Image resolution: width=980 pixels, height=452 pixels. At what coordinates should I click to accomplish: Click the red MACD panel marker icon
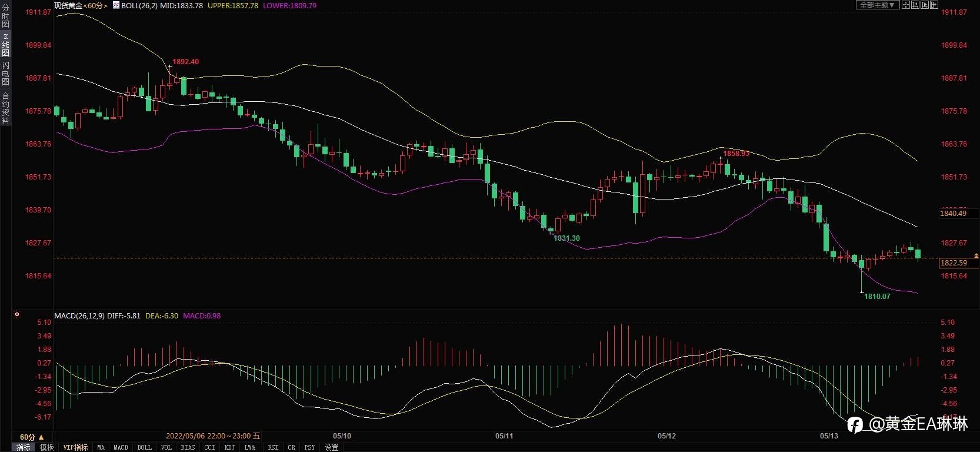pyautogui.click(x=17, y=315)
